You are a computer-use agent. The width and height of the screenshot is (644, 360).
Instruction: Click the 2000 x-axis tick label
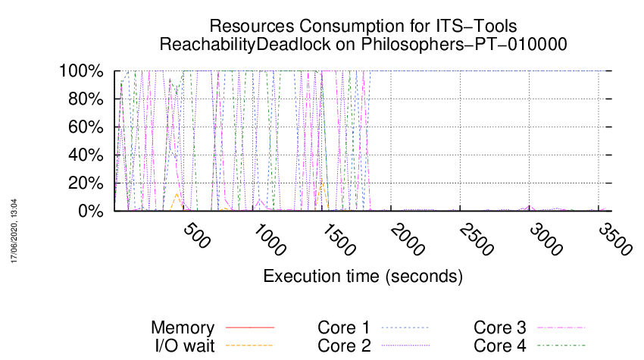(408, 239)
